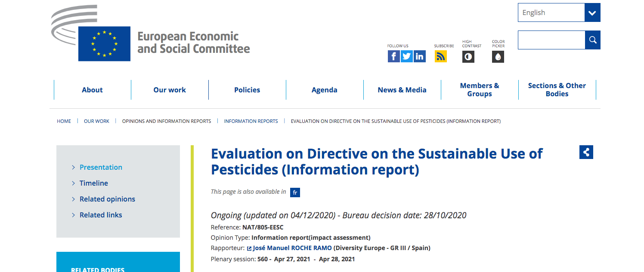Image resolution: width=644 pixels, height=272 pixels.
Task: Open the EESC Facebook page icon
Action: point(393,56)
